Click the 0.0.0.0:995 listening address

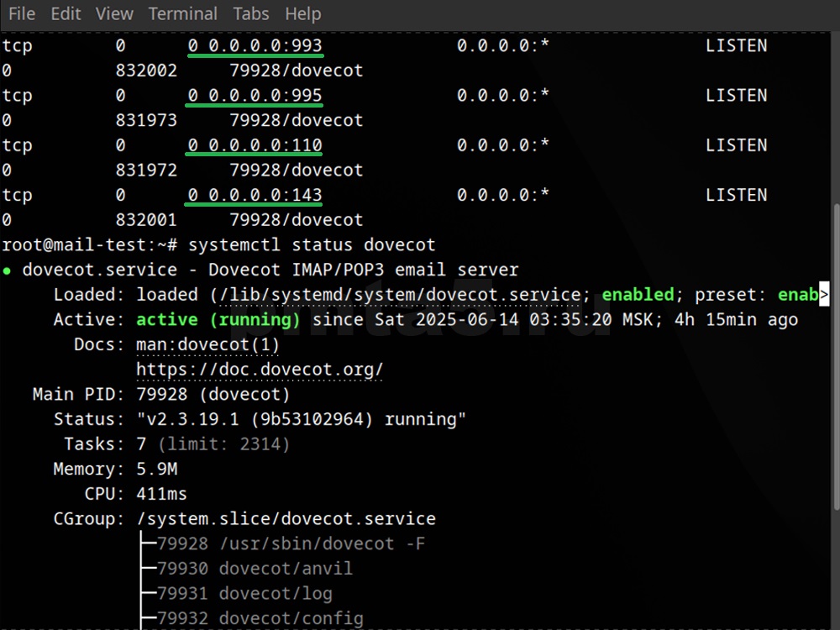(x=265, y=96)
